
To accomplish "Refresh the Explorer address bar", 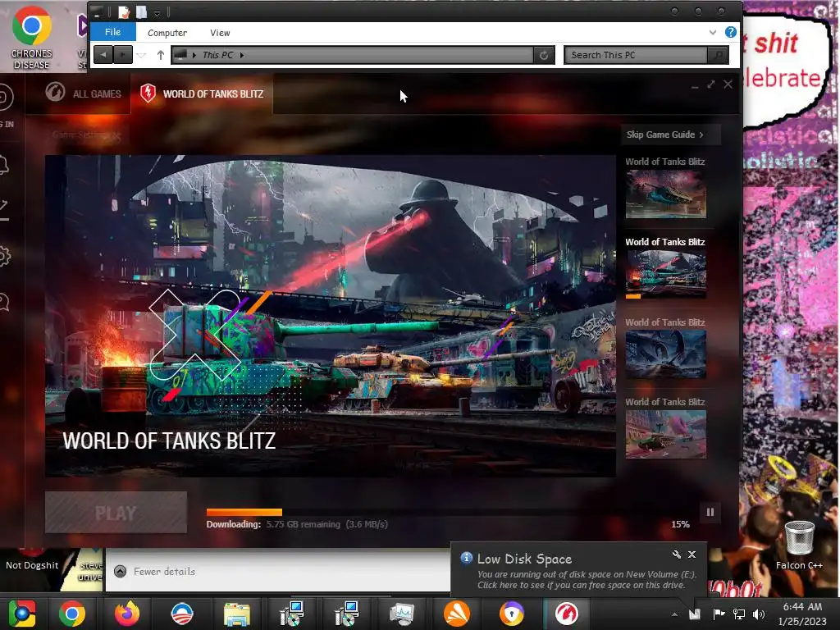I will pos(544,55).
